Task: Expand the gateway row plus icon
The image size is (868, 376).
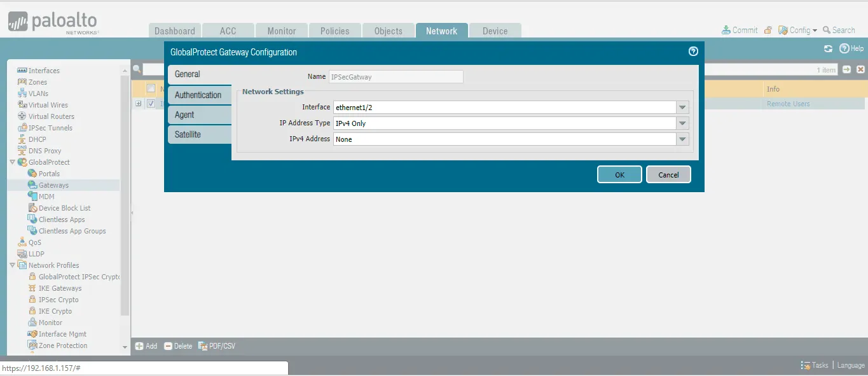Action: pos(138,104)
